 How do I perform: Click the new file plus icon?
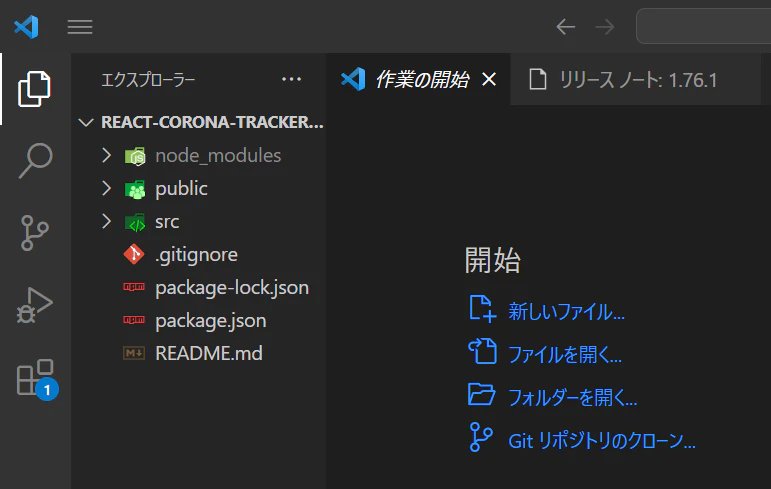point(482,309)
